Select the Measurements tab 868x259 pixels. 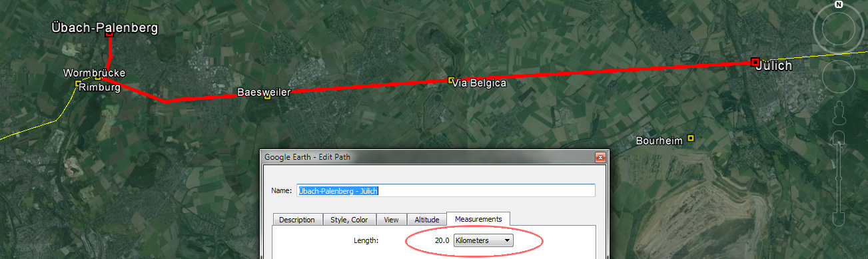click(x=478, y=218)
